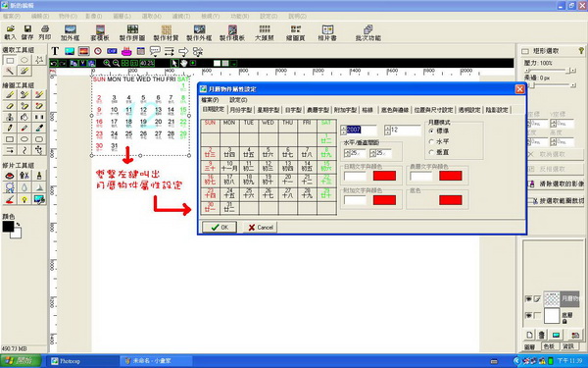The image size is (588, 368).
Task: Select the clone stamp tool
Action: (x=10, y=117)
